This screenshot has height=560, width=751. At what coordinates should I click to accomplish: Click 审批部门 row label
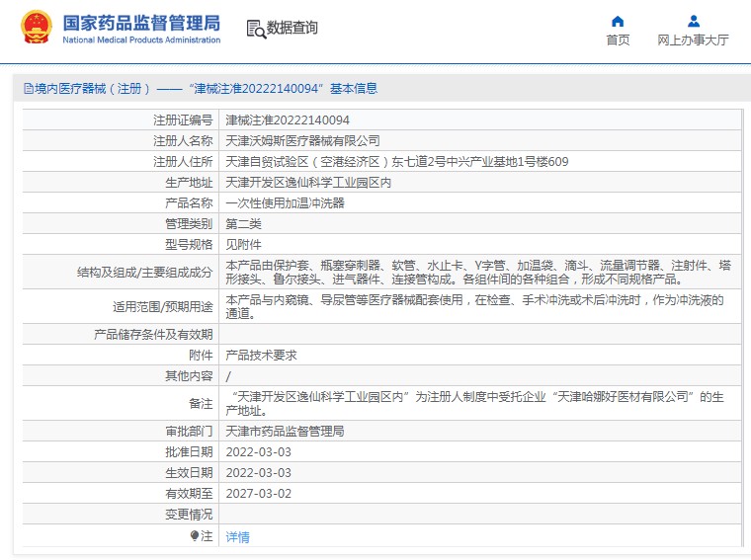(189, 432)
